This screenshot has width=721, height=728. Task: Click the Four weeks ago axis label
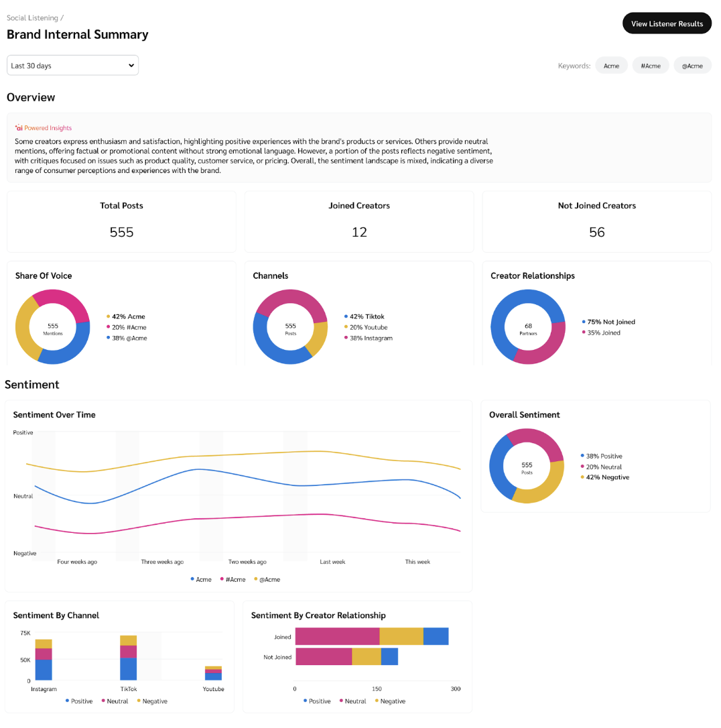coord(77,562)
